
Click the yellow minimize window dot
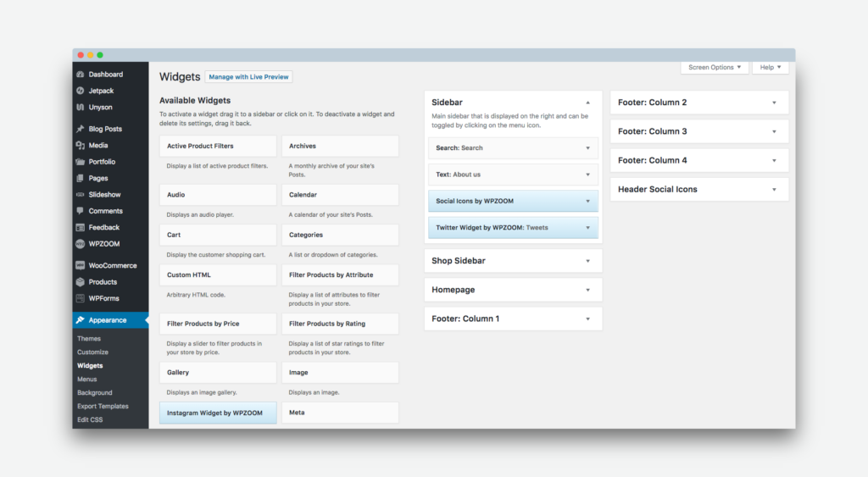90,55
